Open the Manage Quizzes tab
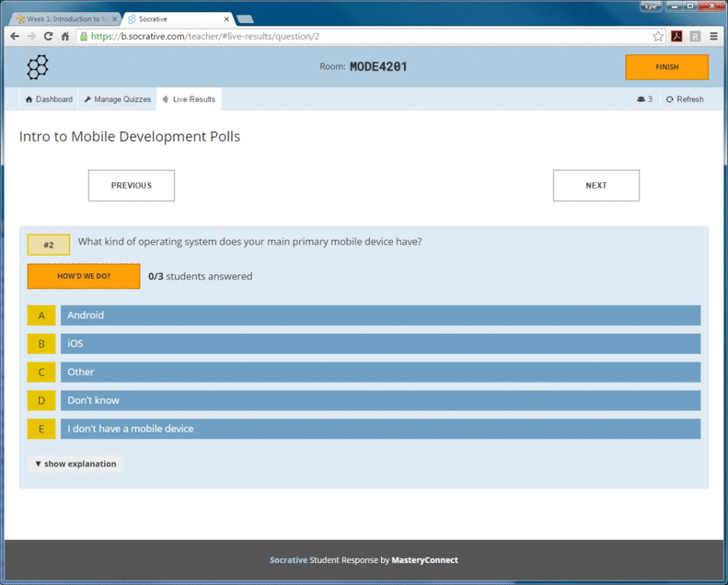The width and height of the screenshot is (728, 585). 118,99
